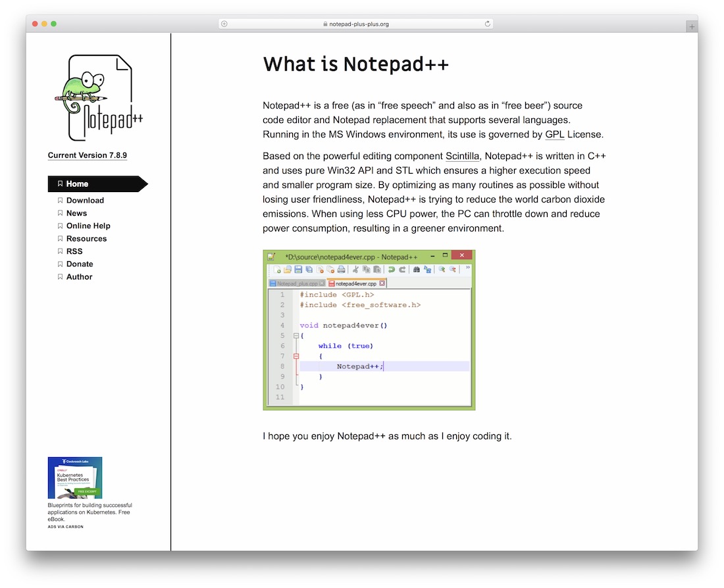Click the Find binoculars icon in the Notepad++ toolbar
The image size is (724, 588).
[417, 270]
